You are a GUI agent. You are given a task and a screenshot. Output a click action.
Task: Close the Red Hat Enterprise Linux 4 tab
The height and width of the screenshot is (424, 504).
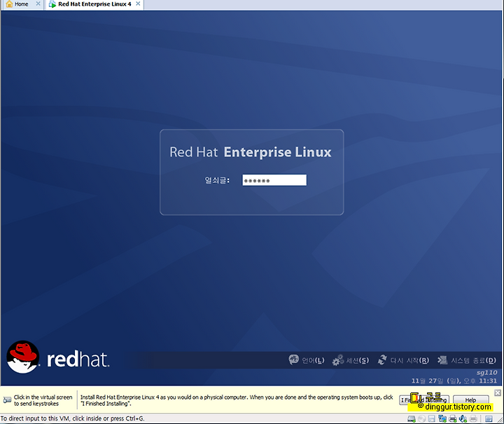click(x=138, y=4)
